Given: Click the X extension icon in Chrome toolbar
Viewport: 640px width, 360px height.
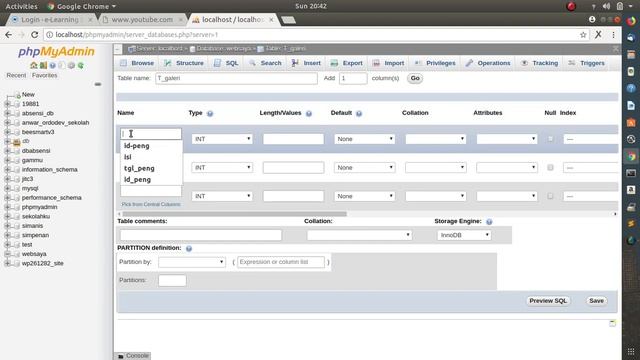Looking at the screenshot, I should tap(598, 35).
